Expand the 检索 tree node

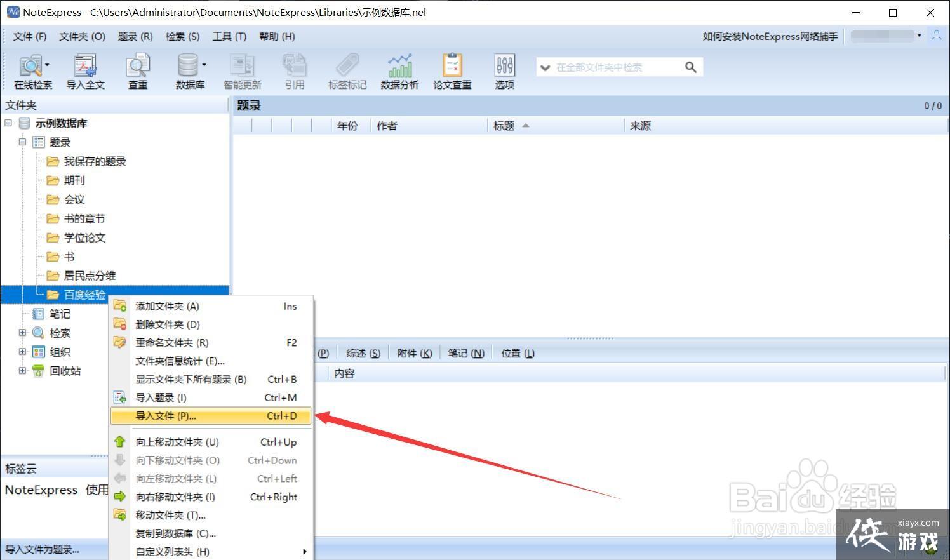(22, 333)
